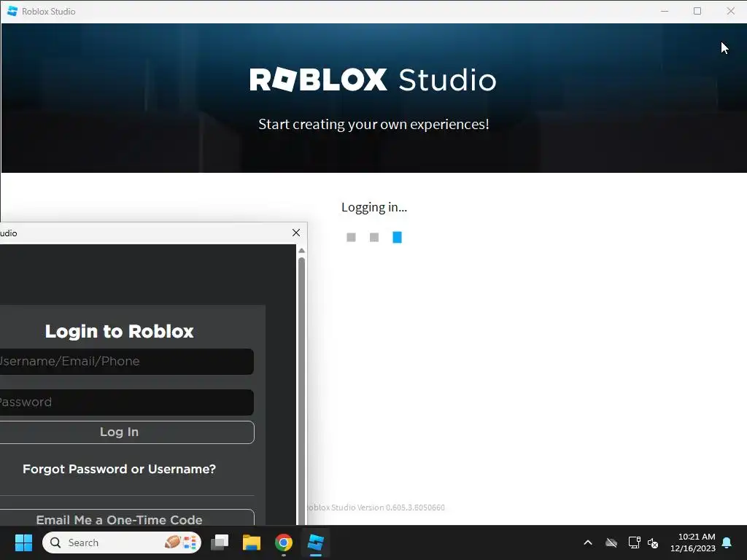Viewport: 747px width, 560px height.
Task: Minimize the Roblox Studio window
Action: click(x=665, y=11)
